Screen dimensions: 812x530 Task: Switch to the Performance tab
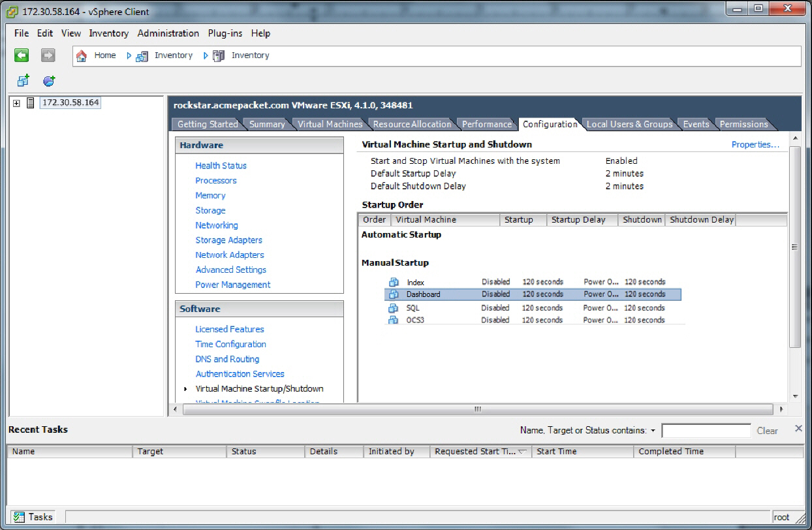(487, 124)
